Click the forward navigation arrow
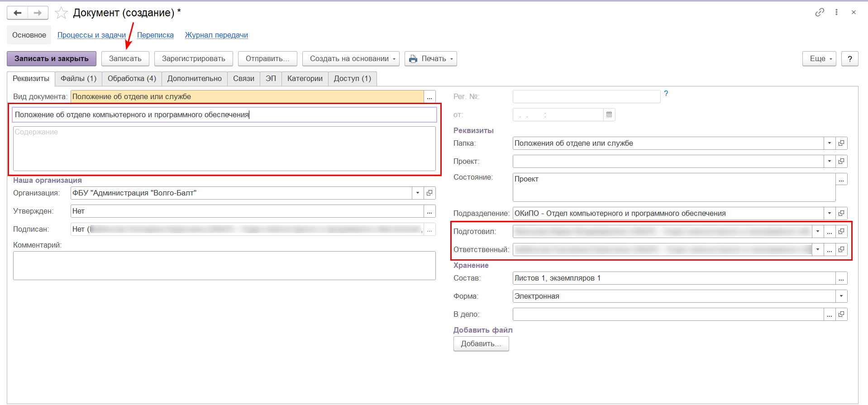This screenshot has height=405, width=868. (38, 13)
